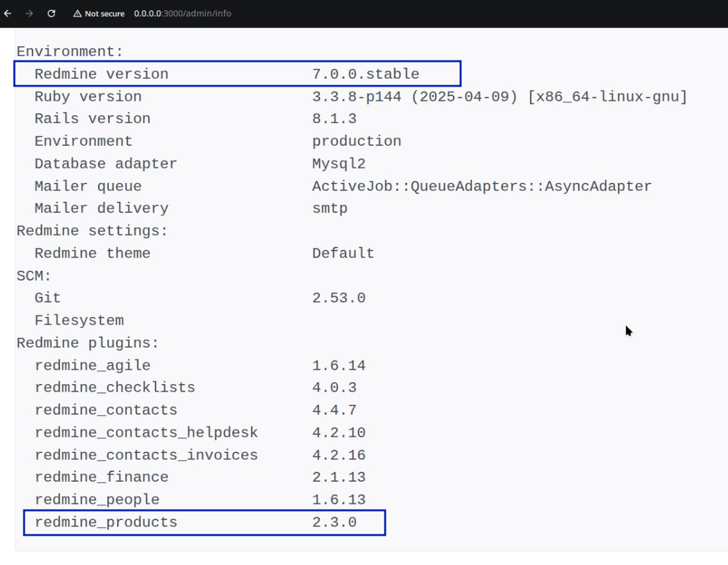Click the 'Git' row label
Viewport: 728px width, 565px height.
[x=48, y=298]
